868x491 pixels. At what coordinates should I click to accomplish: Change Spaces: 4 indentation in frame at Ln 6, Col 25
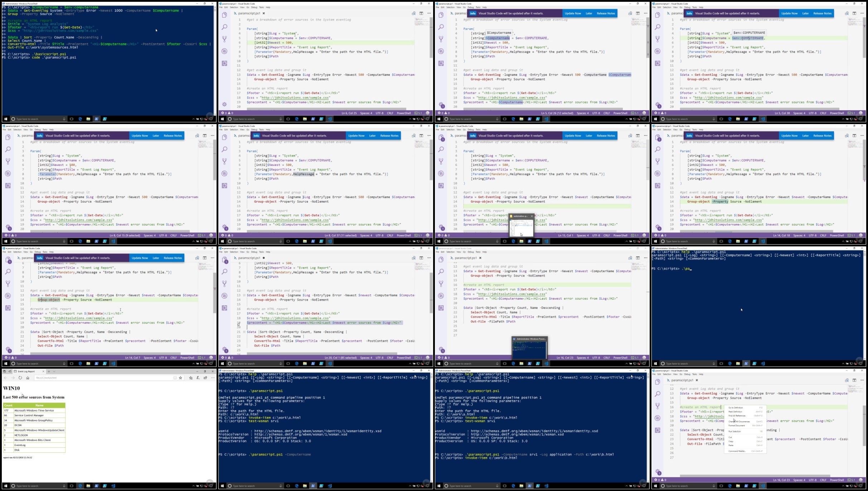coord(366,113)
